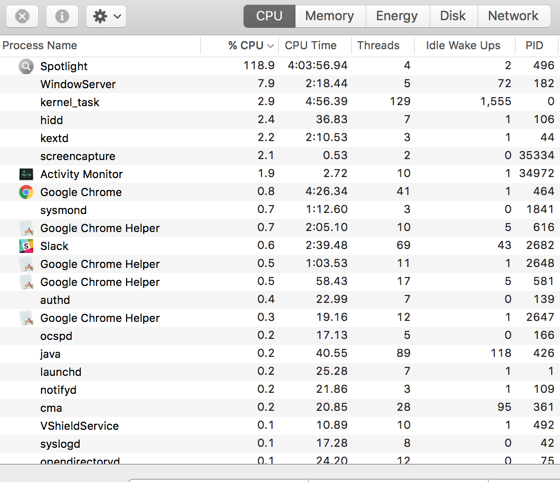Click icon of Chrome Helper PID 2648
This screenshot has height=482, width=560.
[26, 264]
